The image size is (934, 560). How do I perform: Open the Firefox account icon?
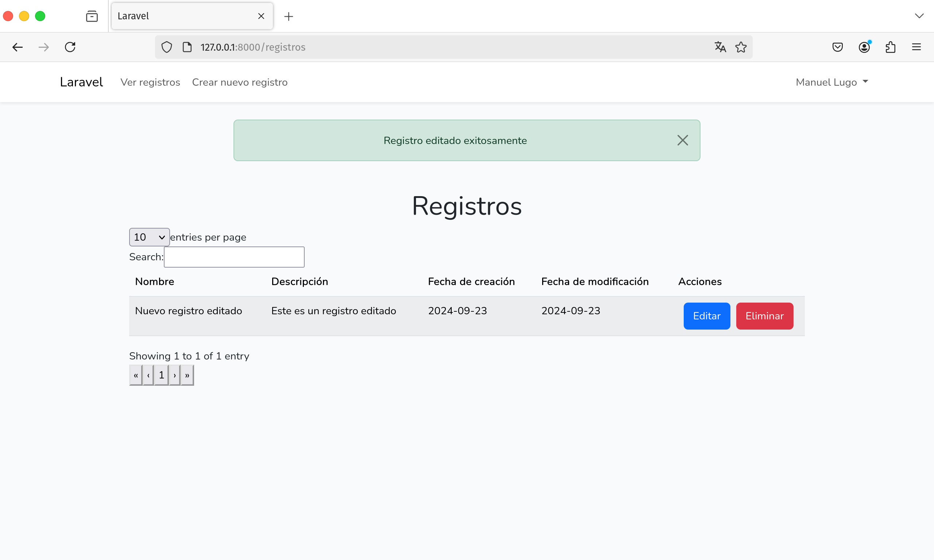(x=864, y=47)
